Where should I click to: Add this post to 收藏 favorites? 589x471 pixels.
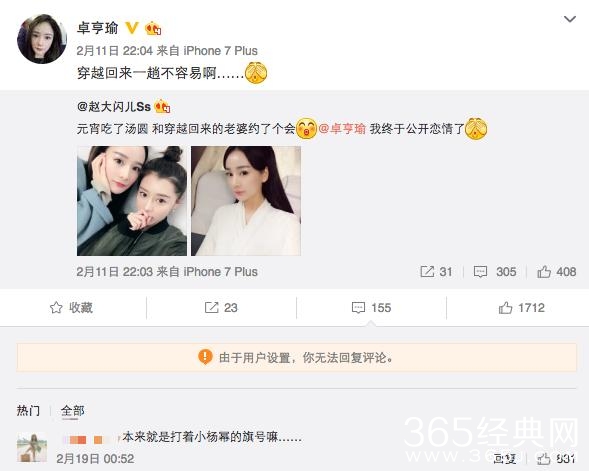click(x=71, y=308)
